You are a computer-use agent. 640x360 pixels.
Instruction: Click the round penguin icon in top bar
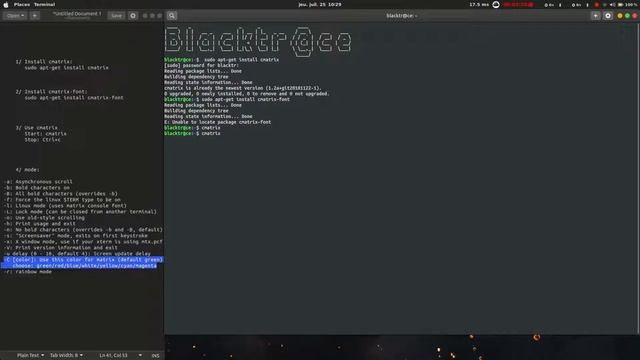pyautogui.click(x=496, y=4)
